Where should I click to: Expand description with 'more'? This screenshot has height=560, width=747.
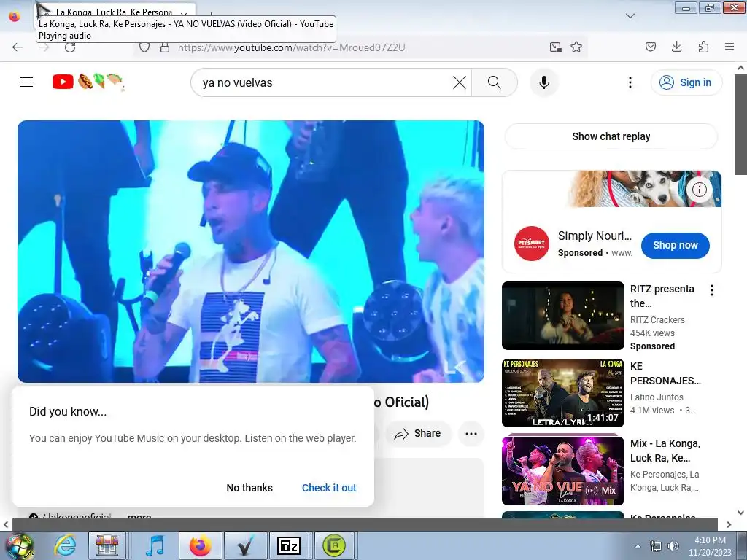point(139,516)
